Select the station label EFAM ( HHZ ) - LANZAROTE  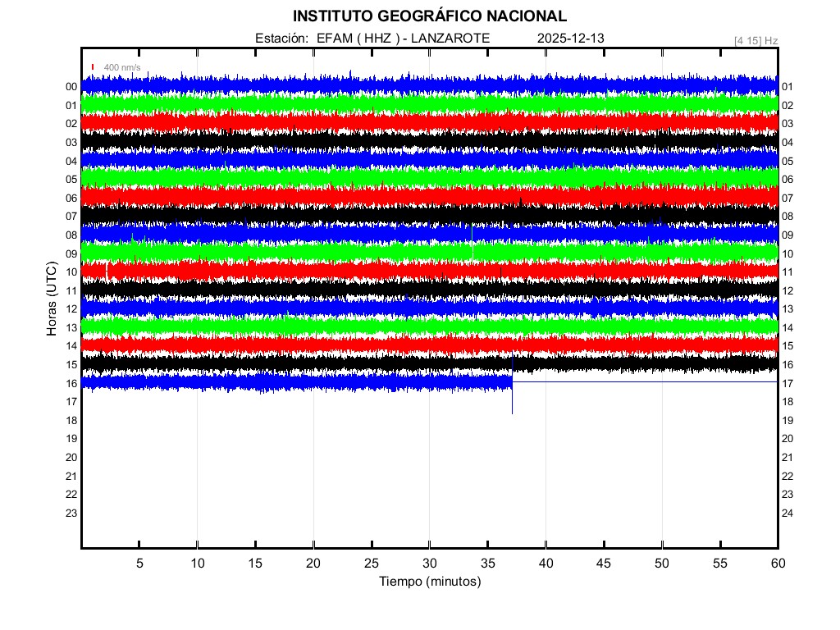372,39
